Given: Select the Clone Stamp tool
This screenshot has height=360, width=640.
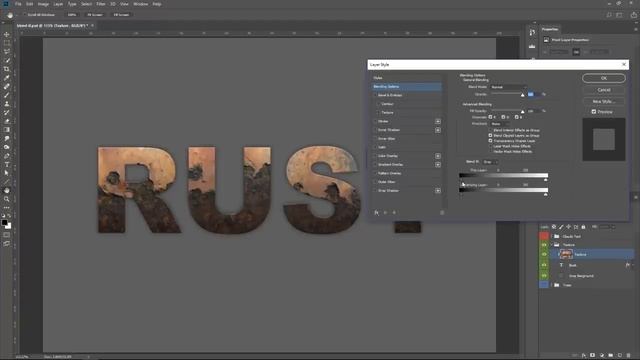Looking at the screenshot, I should [7, 104].
